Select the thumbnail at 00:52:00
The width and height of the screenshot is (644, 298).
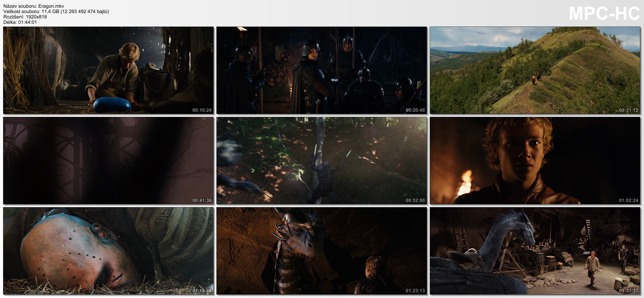pyautogui.click(x=322, y=161)
